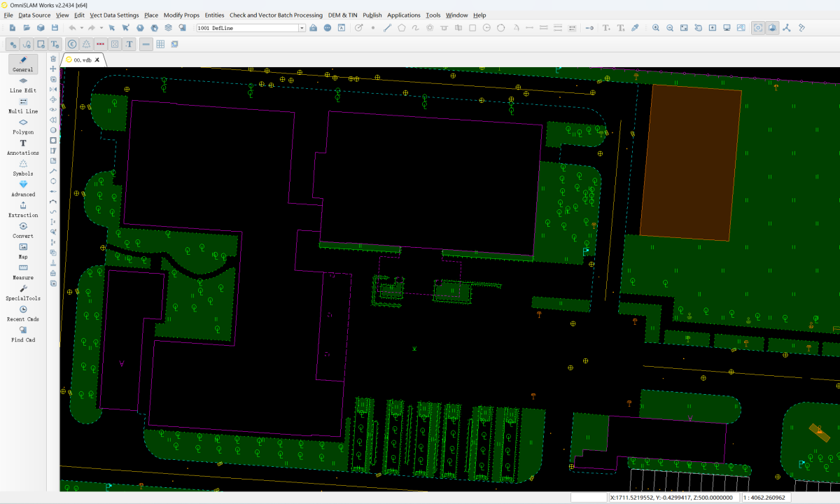This screenshot has width=840, height=504.
Task: Click the Find Cmd button
Action: pos(23,334)
